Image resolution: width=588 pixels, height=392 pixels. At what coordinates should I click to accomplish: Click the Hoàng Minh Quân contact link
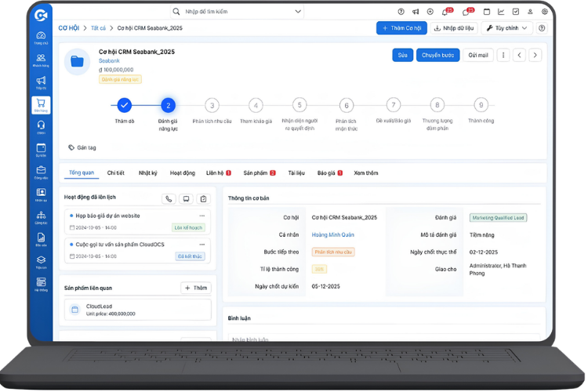(334, 234)
